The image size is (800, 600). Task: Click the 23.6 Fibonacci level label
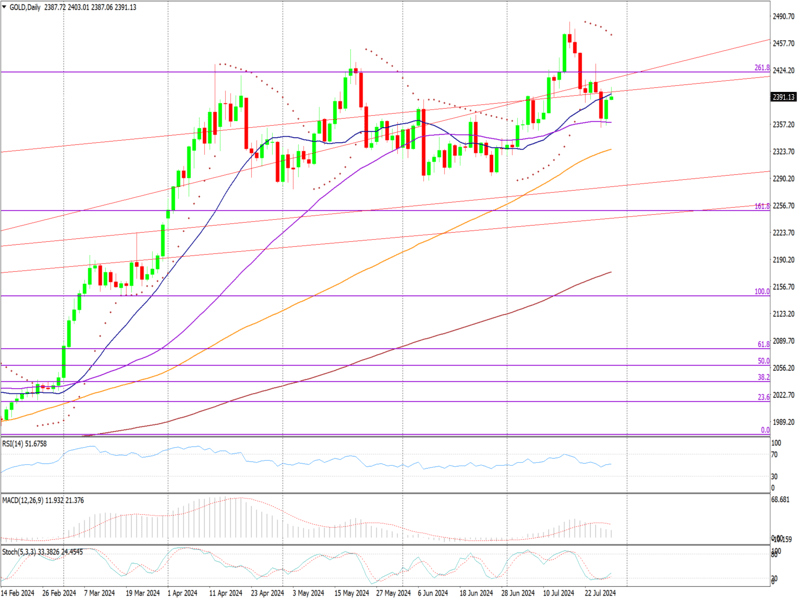tap(762, 397)
